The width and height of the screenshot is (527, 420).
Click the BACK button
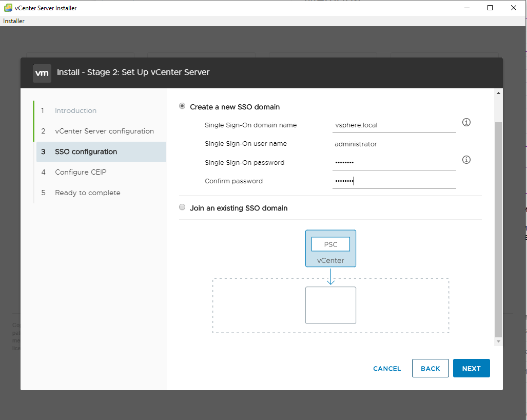click(430, 368)
